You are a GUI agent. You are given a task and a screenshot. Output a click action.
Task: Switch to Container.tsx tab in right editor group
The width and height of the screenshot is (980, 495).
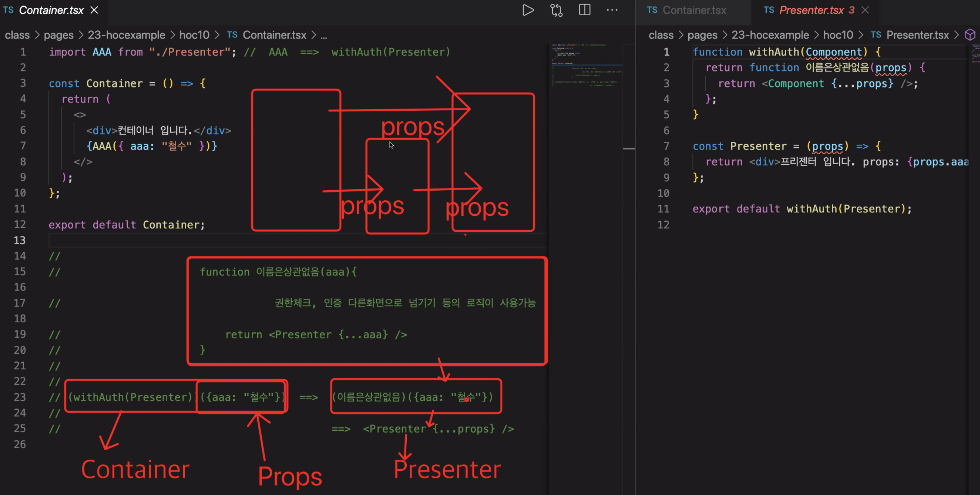click(694, 10)
